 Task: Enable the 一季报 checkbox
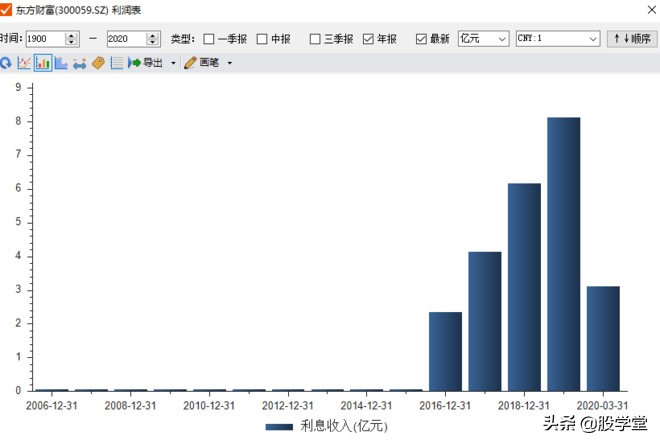coord(209,39)
